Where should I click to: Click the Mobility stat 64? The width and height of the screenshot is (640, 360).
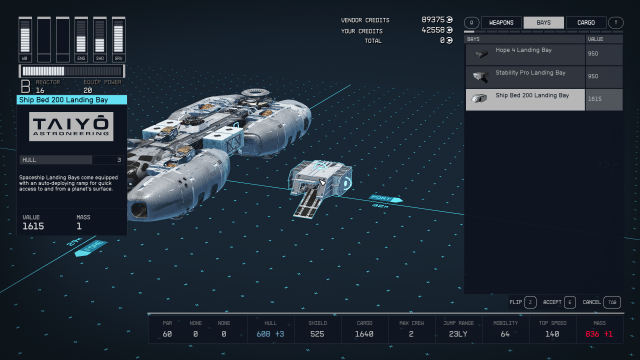(x=505, y=334)
